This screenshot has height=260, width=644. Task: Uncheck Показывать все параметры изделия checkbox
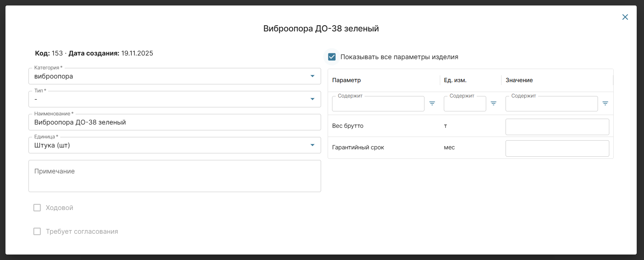pos(332,57)
